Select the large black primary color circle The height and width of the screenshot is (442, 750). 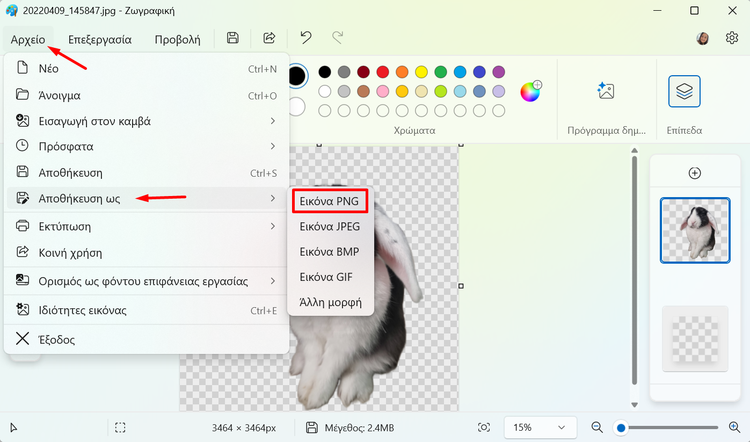click(297, 76)
